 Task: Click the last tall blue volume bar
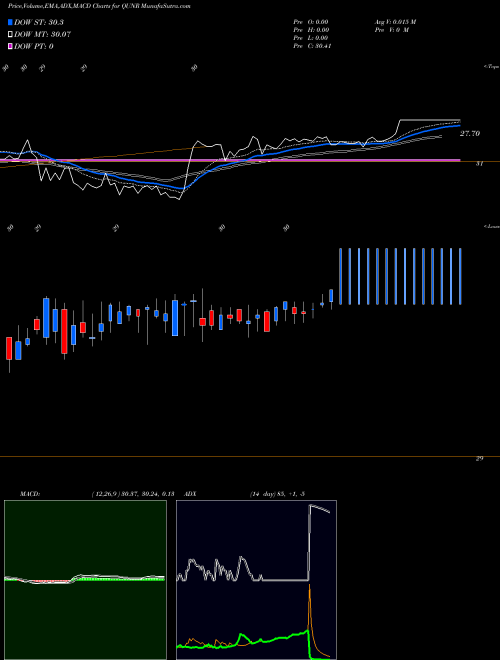point(460,276)
